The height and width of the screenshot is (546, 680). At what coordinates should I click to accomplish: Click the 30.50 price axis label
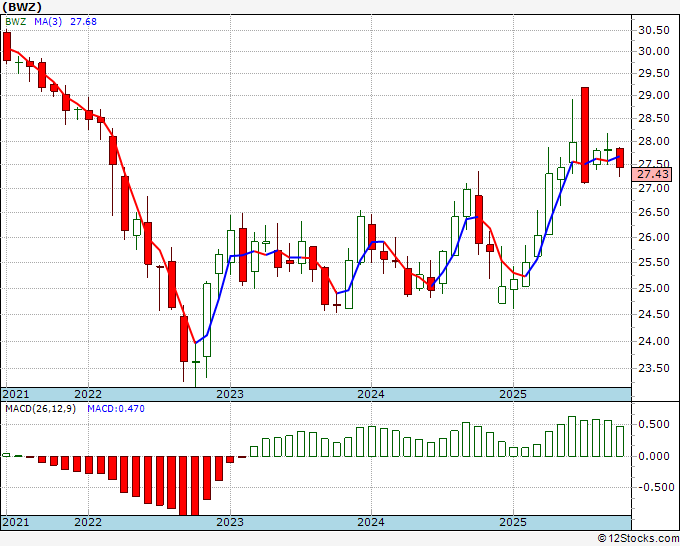tap(654, 30)
